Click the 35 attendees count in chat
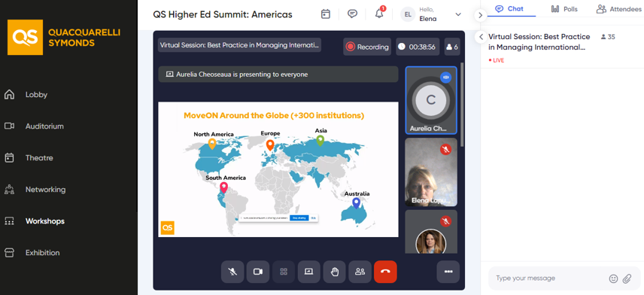 (x=608, y=37)
